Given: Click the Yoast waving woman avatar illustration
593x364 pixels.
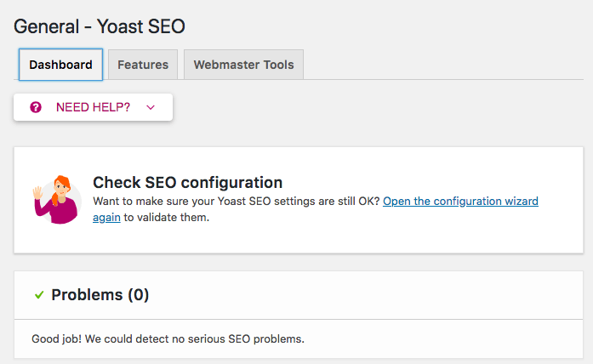Looking at the screenshot, I should pyautogui.click(x=57, y=200).
